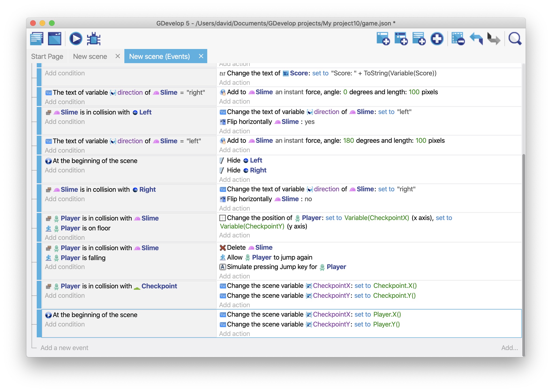The height and width of the screenshot is (392, 552).
Task: Switch to the New scene tab
Action: click(90, 57)
